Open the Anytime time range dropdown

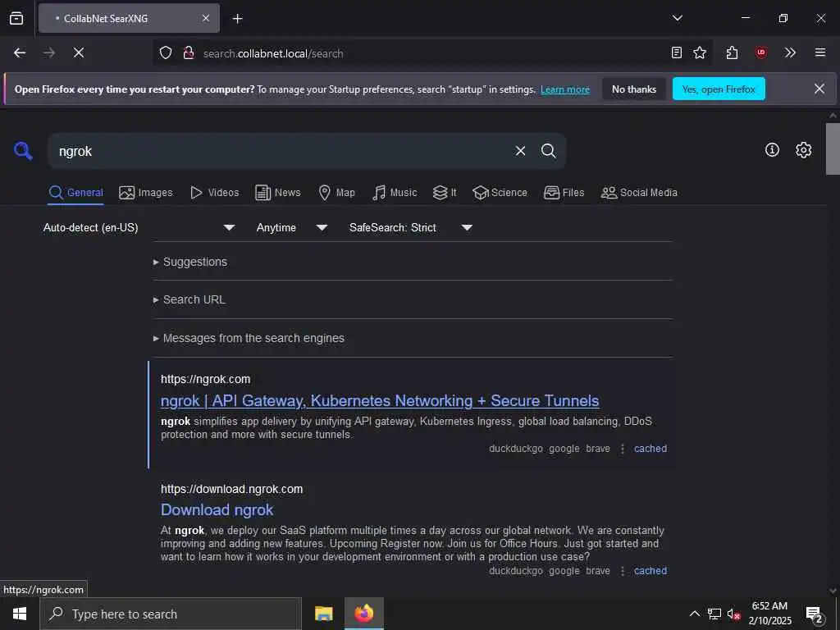292,228
